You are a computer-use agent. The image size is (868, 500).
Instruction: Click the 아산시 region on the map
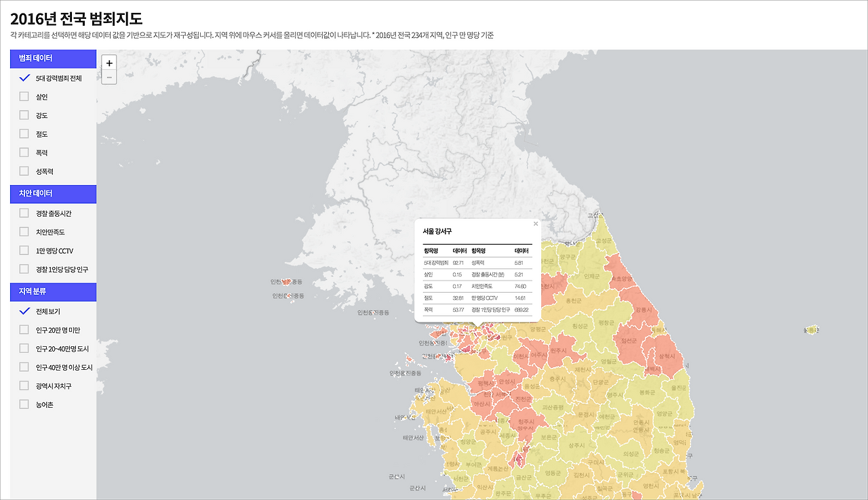tap(482, 404)
